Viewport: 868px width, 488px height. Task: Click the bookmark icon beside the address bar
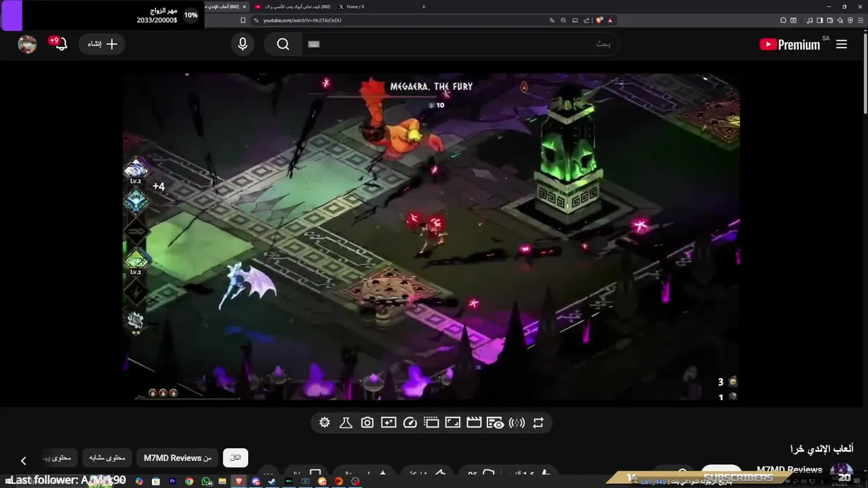coord(243,20)
